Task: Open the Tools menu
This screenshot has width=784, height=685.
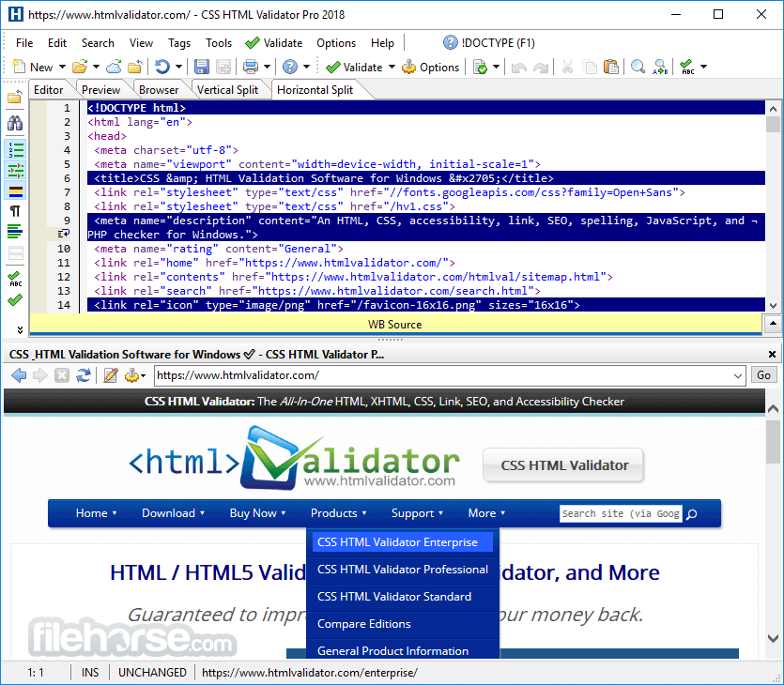Action: [219, 43]
